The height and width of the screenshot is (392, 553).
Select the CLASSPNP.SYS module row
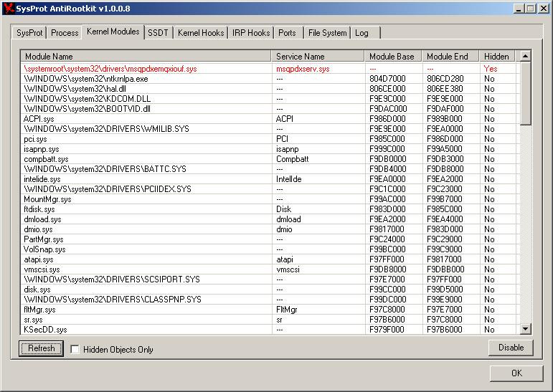coord(270,300)
